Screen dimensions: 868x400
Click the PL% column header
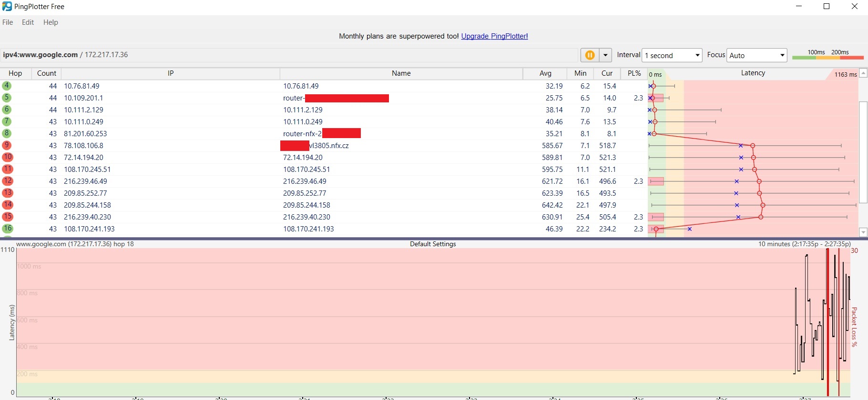(x=634, y=73)
